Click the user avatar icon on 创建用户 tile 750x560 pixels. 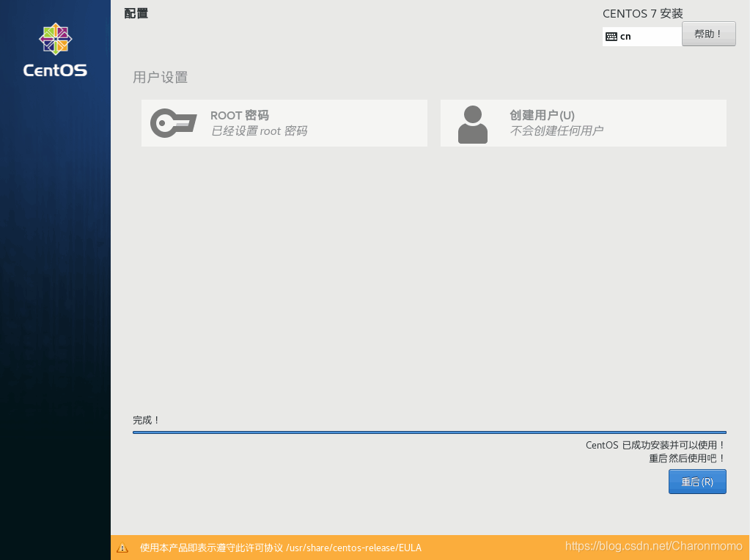(473, 123)
